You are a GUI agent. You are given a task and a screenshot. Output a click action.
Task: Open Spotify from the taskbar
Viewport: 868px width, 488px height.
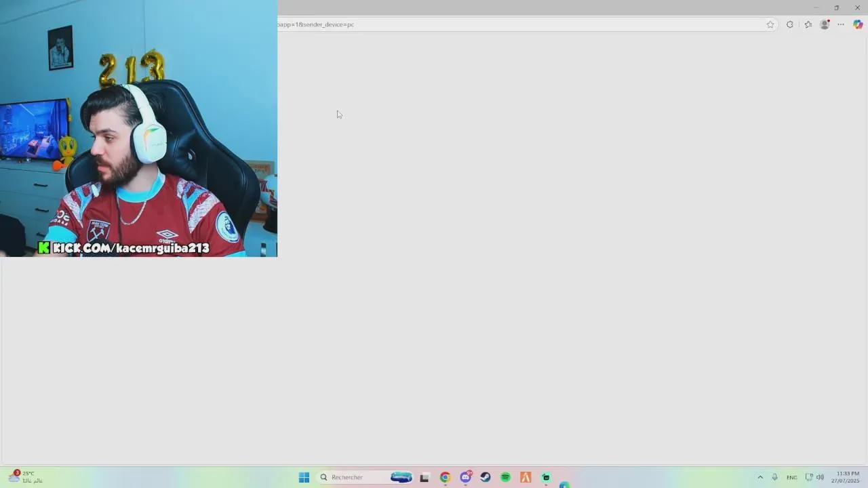click(505, 477)
